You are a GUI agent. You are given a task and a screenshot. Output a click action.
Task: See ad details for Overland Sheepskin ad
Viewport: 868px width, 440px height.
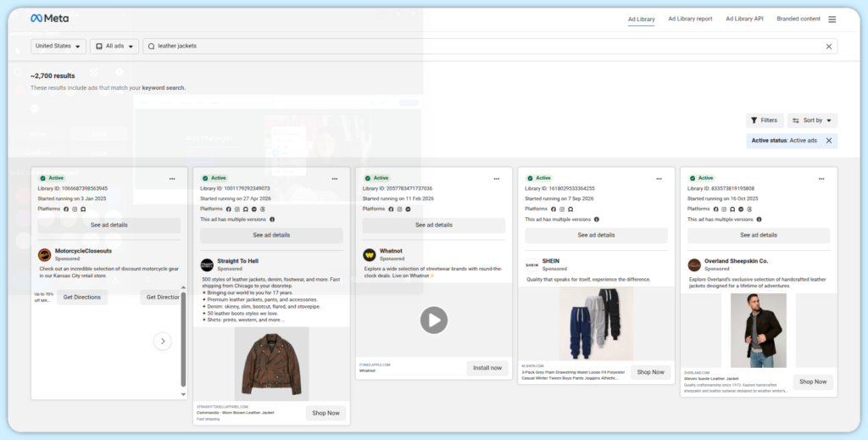(x=759, y=235)
